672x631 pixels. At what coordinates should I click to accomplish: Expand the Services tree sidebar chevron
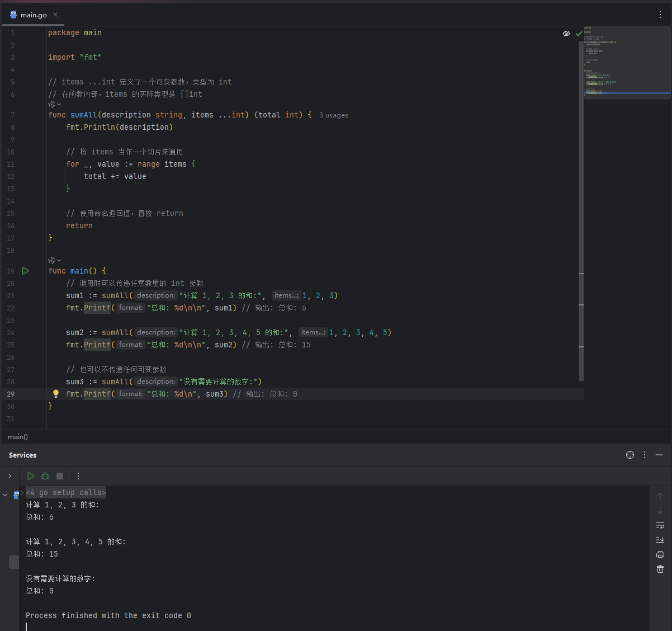tap(10, 476)
